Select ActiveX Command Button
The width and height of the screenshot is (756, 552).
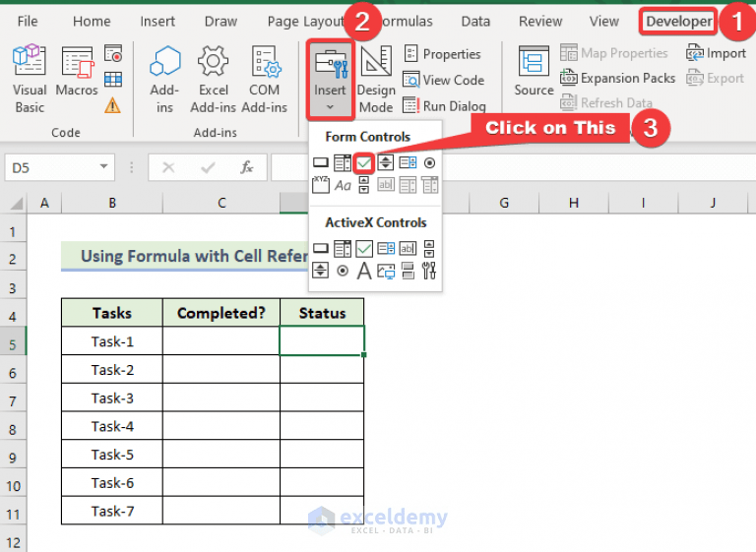tap(321, 249)
